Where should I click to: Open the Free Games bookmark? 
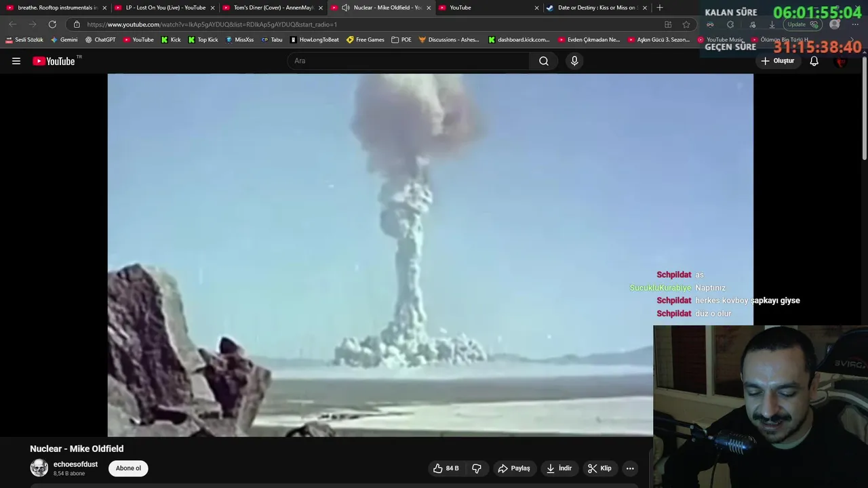pos(366,40)
